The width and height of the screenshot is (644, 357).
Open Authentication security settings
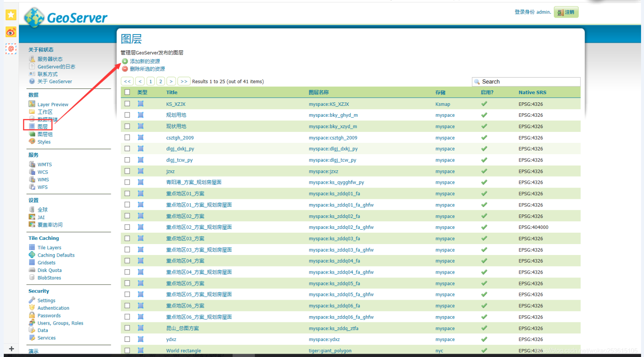[54, 308]
